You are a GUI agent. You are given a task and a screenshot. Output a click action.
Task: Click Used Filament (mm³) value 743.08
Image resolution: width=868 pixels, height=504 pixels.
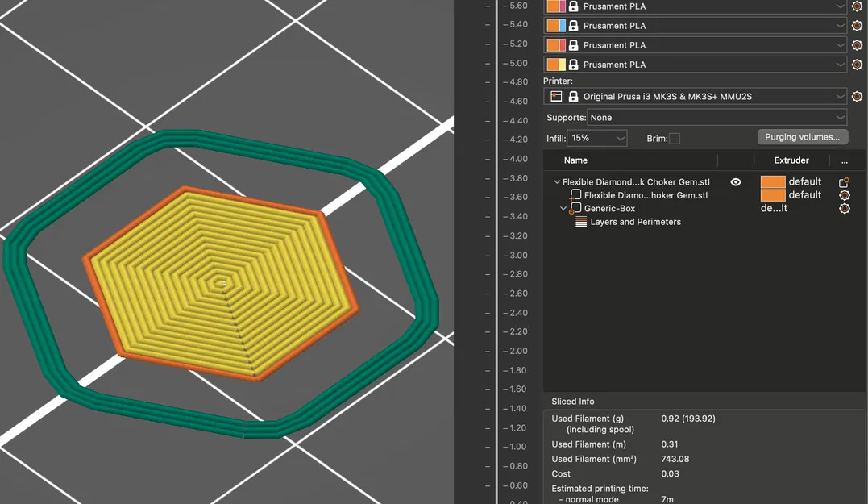coord(675,459)
